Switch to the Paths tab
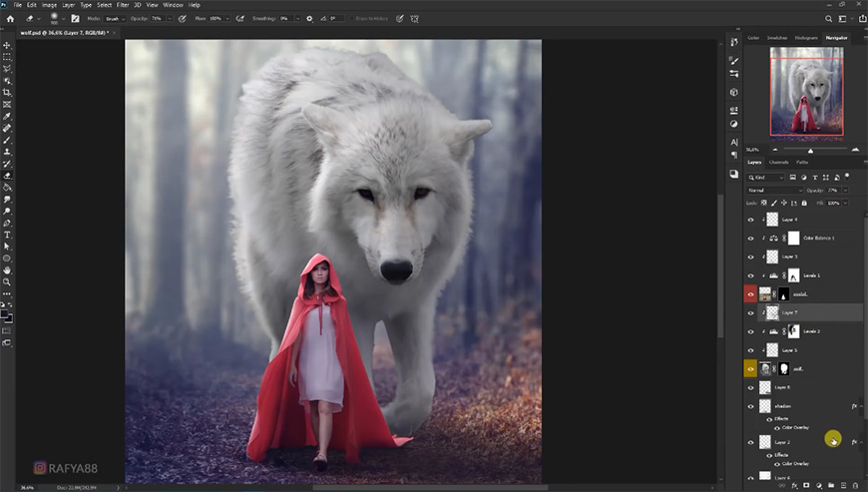The width and height of the screenshot is (868, 492). point(802,162)
